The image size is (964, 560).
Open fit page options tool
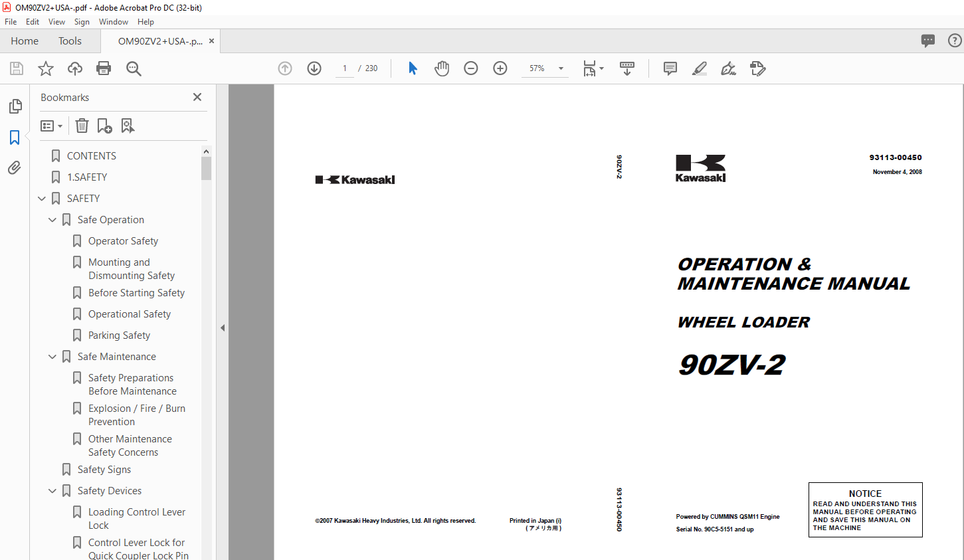[x=593, y=68]
